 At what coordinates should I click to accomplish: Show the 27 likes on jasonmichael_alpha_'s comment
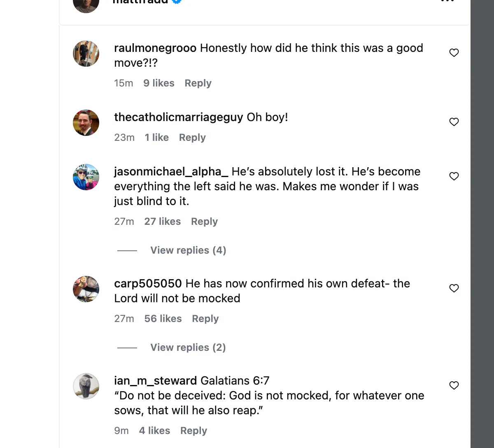tap(162, 222)
